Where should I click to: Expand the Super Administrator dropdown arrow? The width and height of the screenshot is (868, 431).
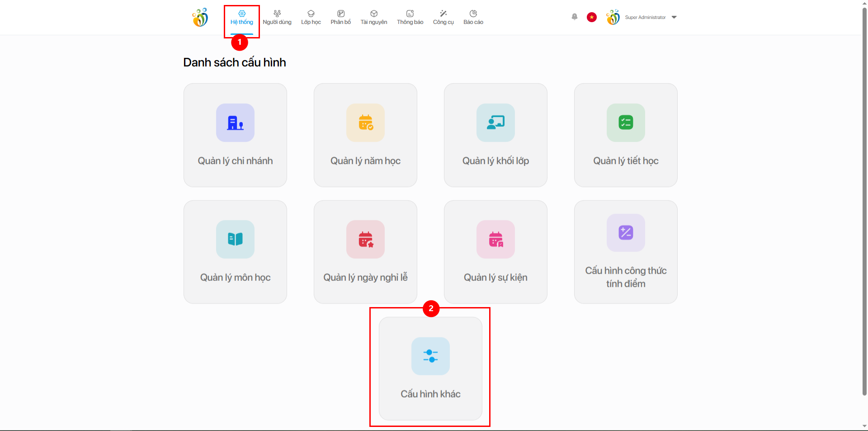pos(674,17)
